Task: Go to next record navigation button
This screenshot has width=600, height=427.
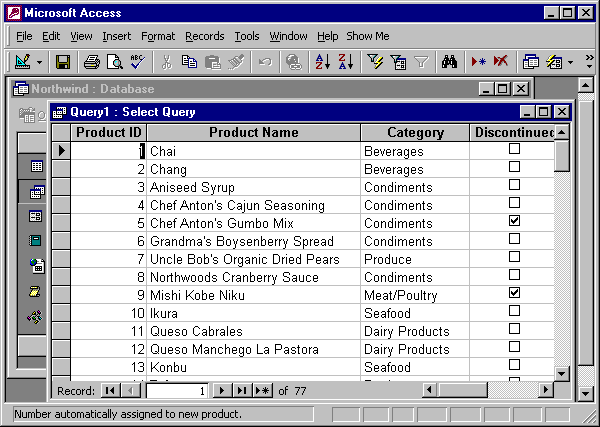Action: pos(222,391)
